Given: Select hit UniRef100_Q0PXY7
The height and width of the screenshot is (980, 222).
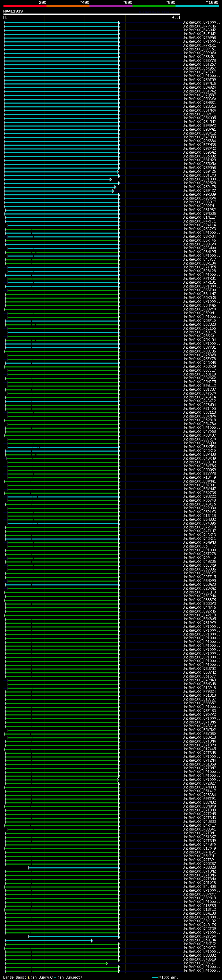Looking at the screenshot, I should (199, 894).
